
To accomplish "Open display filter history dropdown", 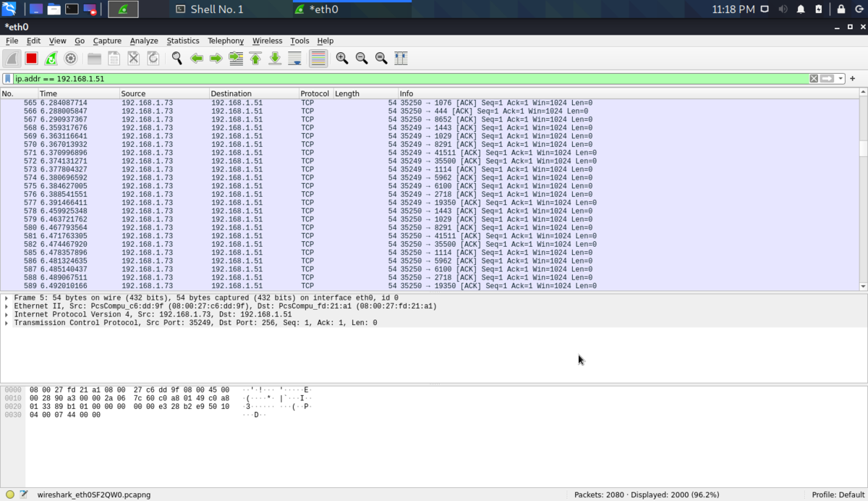I will pyautogui.click(x=841, y=79).
